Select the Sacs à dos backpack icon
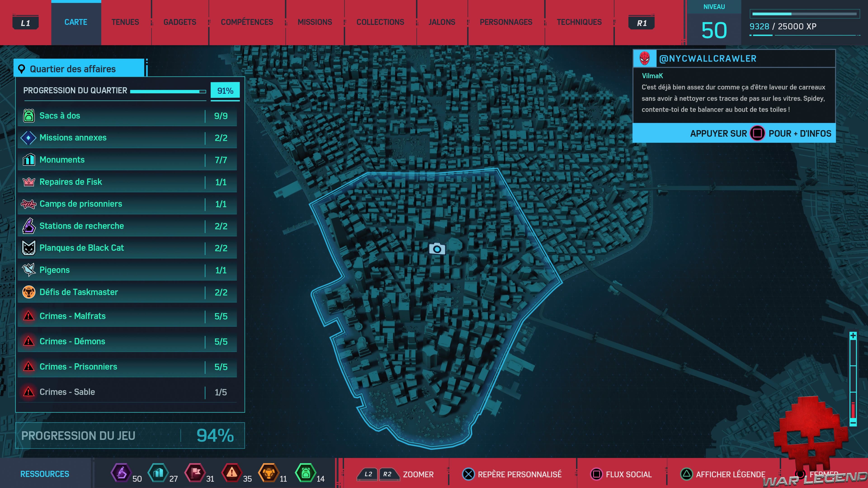The height and width of the screenshot is (488, 868). pos(29,115)
